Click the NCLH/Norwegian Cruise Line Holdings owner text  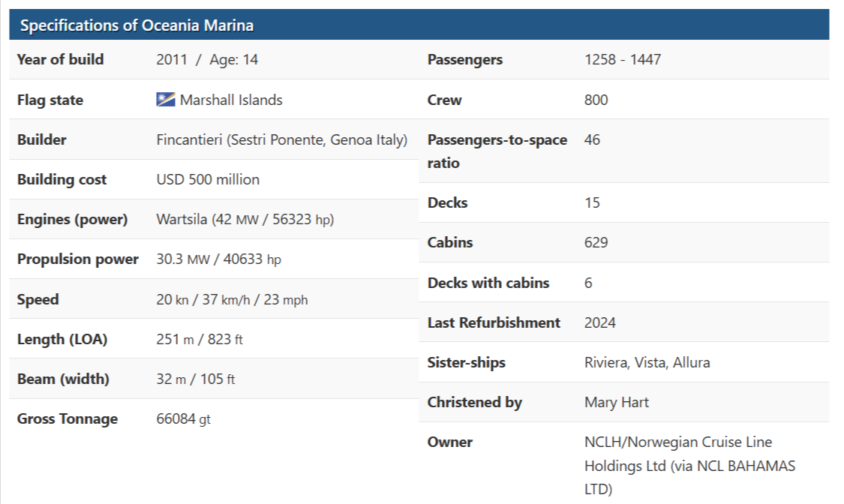pyautogui.click(x=689, y=465)
